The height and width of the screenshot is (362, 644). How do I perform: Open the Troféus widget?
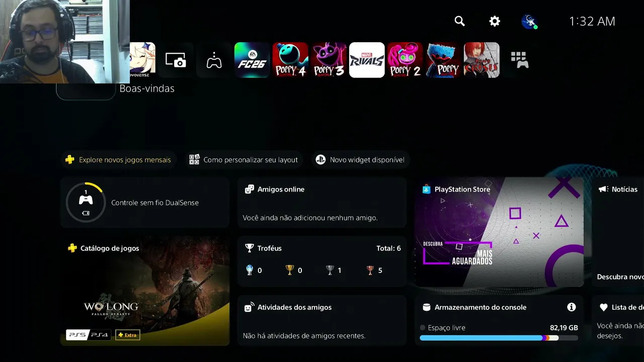322,261
